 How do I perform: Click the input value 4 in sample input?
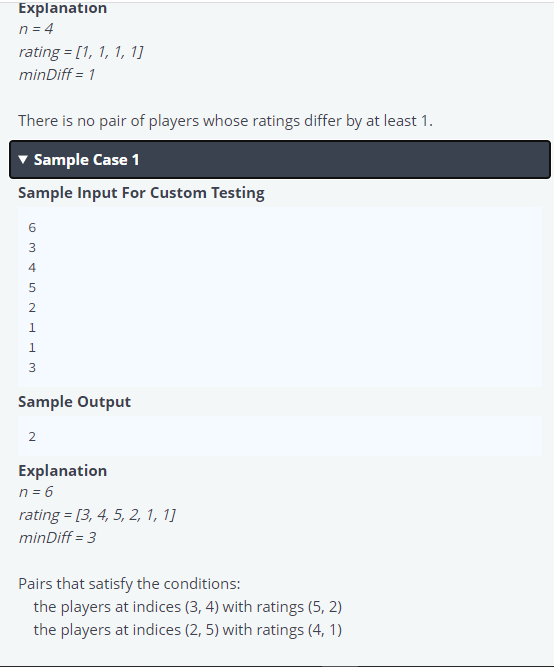(x=32, y=268)
